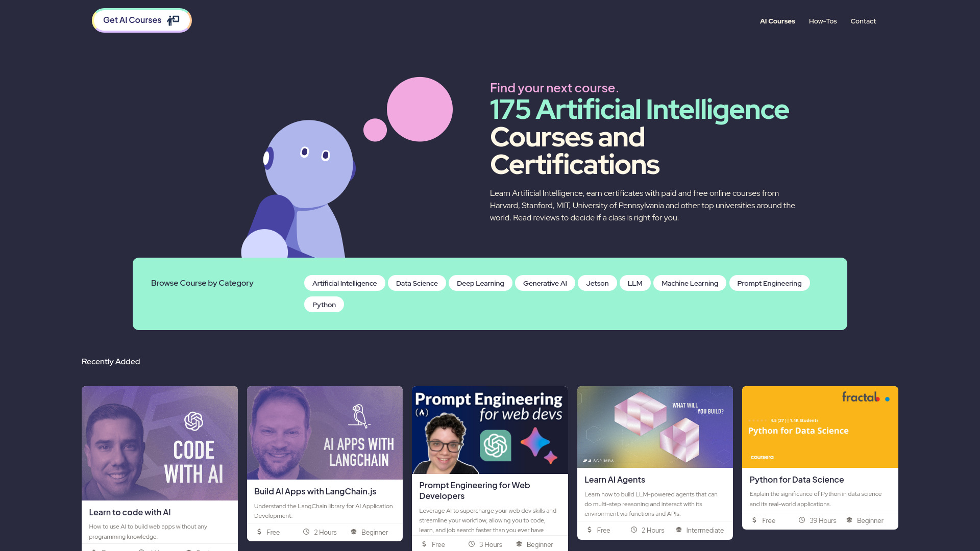Expand the 'Prompt Engineering' category filter

769,283
